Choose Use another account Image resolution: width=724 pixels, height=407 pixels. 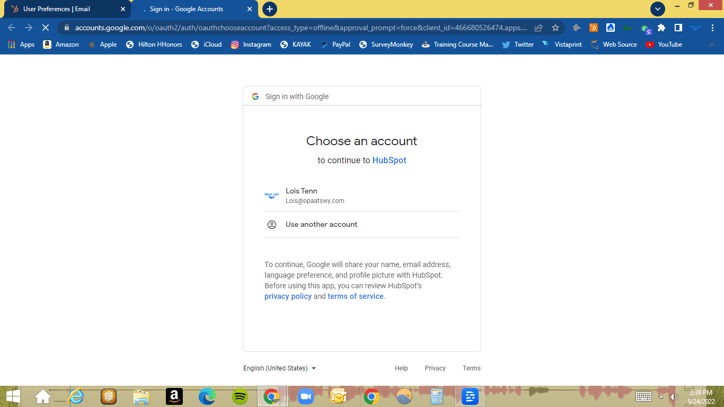[x=321, y=225]
